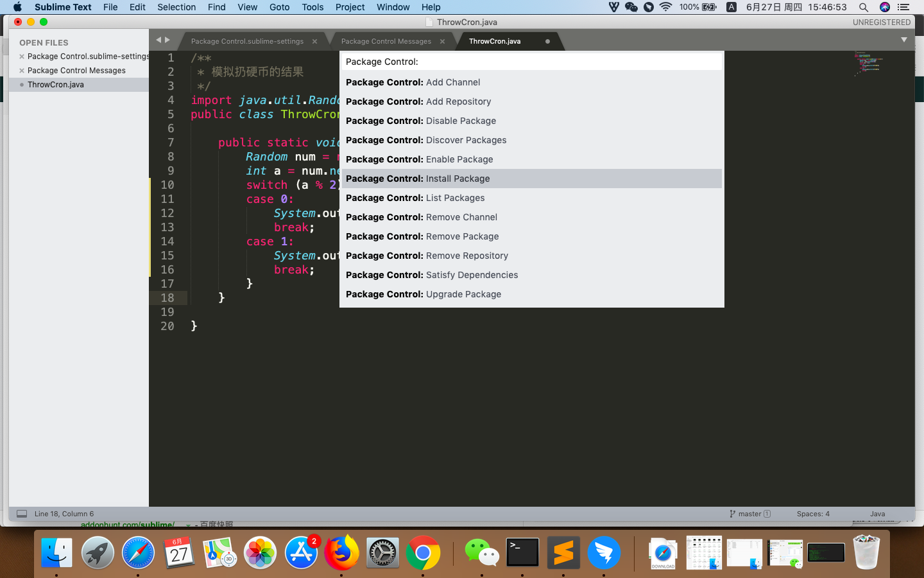Click Sublime Text icon in Dock

(x=563, y=552)
